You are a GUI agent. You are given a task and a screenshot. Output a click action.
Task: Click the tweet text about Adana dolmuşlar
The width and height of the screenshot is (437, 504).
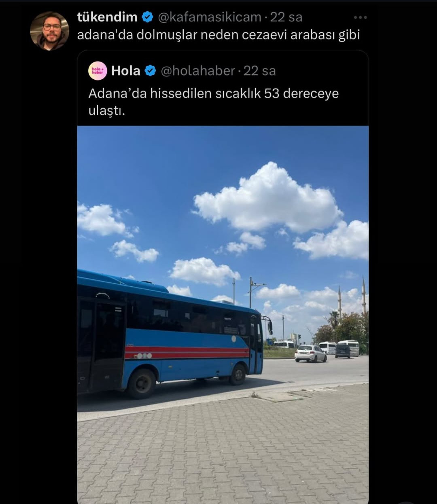tap(218, 35)
